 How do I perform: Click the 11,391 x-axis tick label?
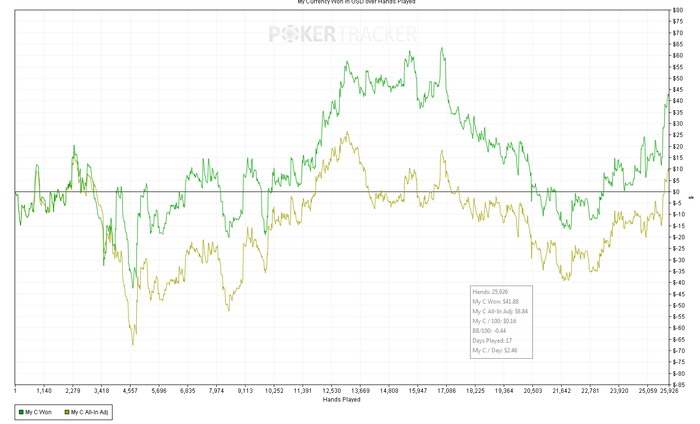(303, 391)
